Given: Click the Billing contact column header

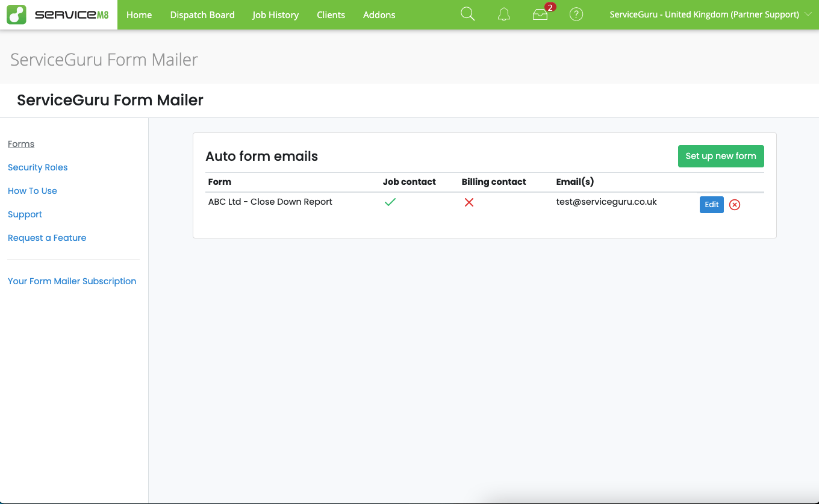Looking at the screenshot, I should click(494, 182).
